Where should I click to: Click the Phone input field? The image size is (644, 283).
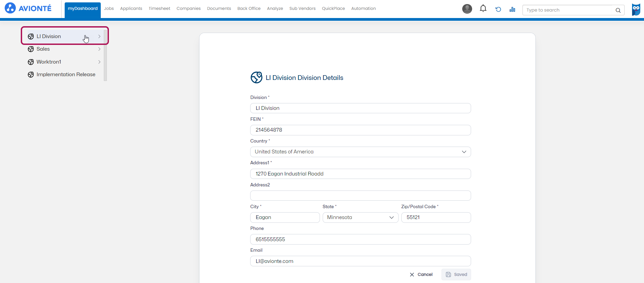click(360, 239)
